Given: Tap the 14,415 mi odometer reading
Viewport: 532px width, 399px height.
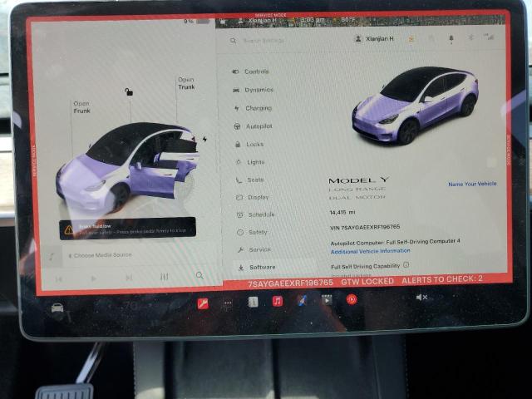Looking at the screenshot, I should click(x=342, y=213).
